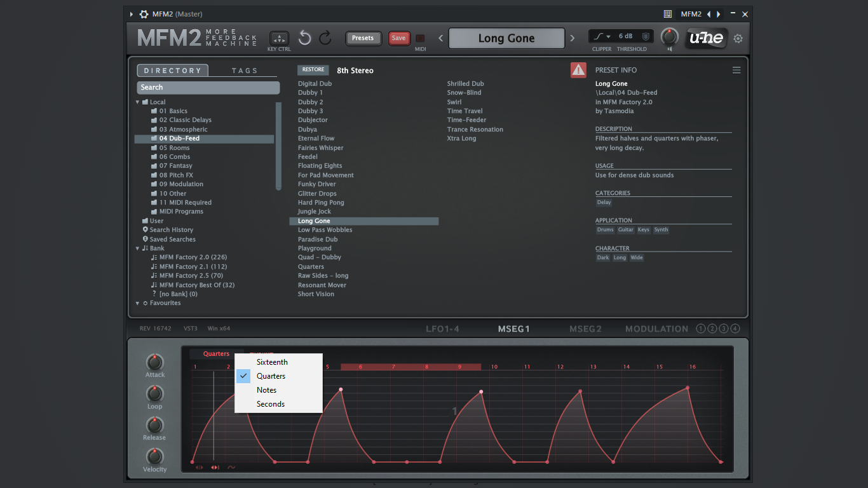Click the undo arrow icon
868x488 pixels.
coord(305,38)
